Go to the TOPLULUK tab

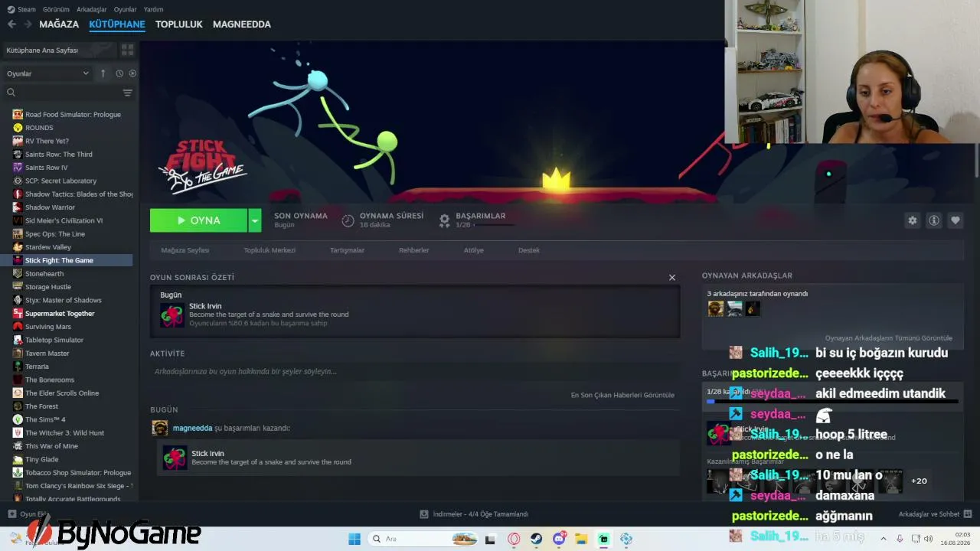click(178, 24)
